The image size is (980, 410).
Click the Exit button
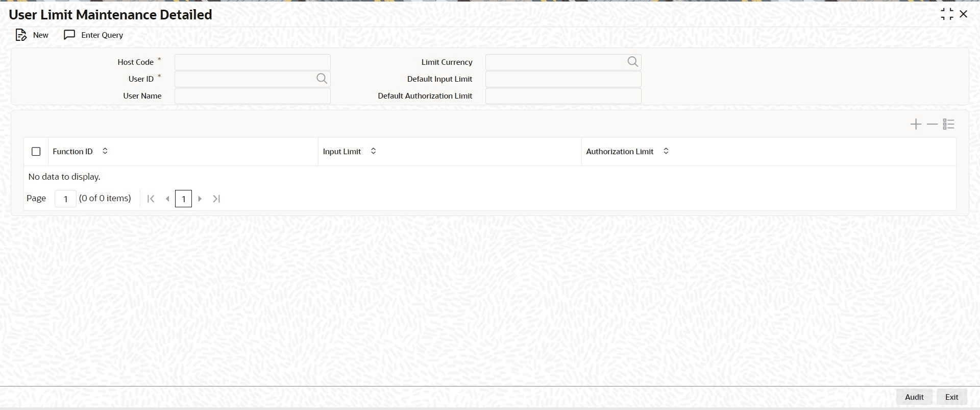pos(952,397)
